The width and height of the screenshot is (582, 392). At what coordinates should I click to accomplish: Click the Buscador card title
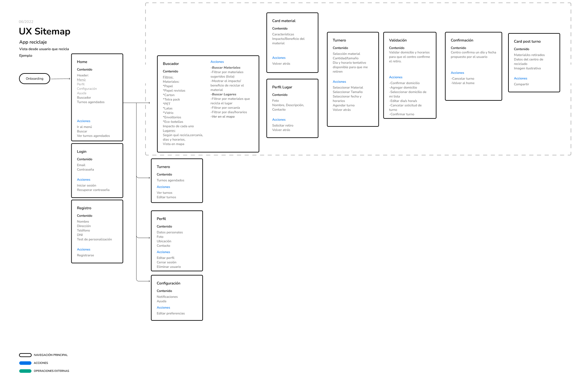point(171,64)
